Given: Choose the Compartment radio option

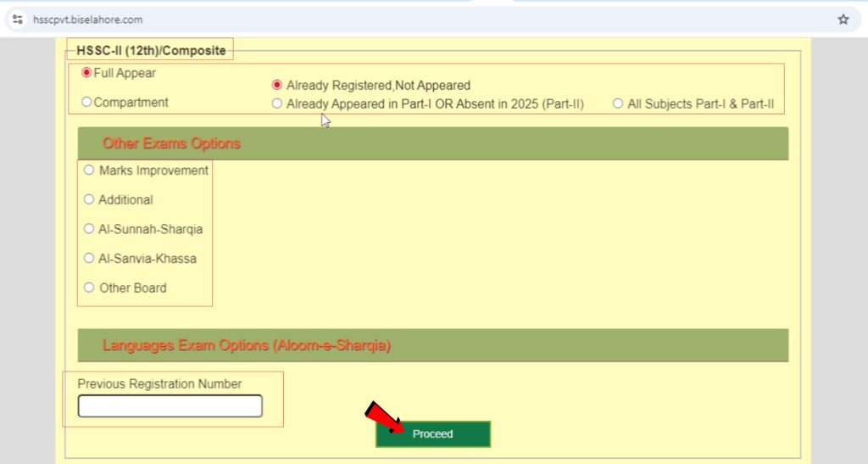Looking at the screenshot, I should [86, 103].
